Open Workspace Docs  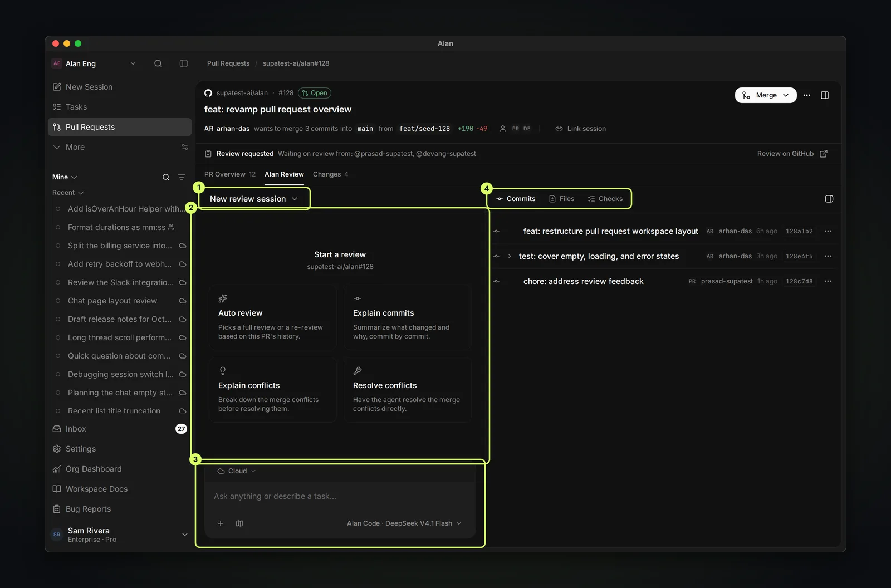click(x=120, y=489)
